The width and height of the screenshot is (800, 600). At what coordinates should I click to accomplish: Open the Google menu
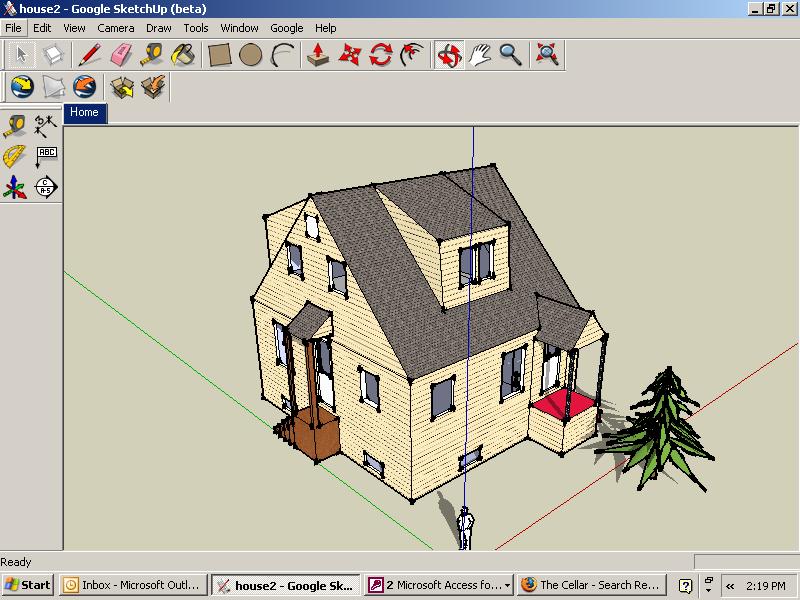tap(287, 28)
